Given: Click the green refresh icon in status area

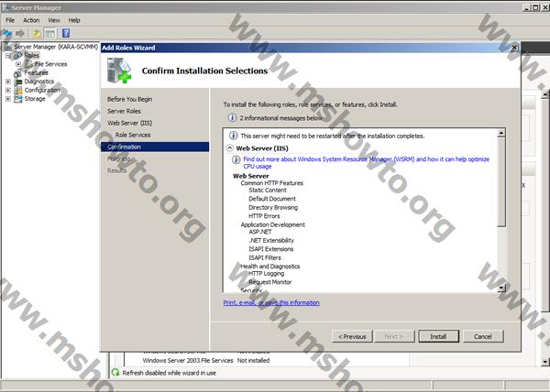Looking at the screenshot, I should coord(115,373).
